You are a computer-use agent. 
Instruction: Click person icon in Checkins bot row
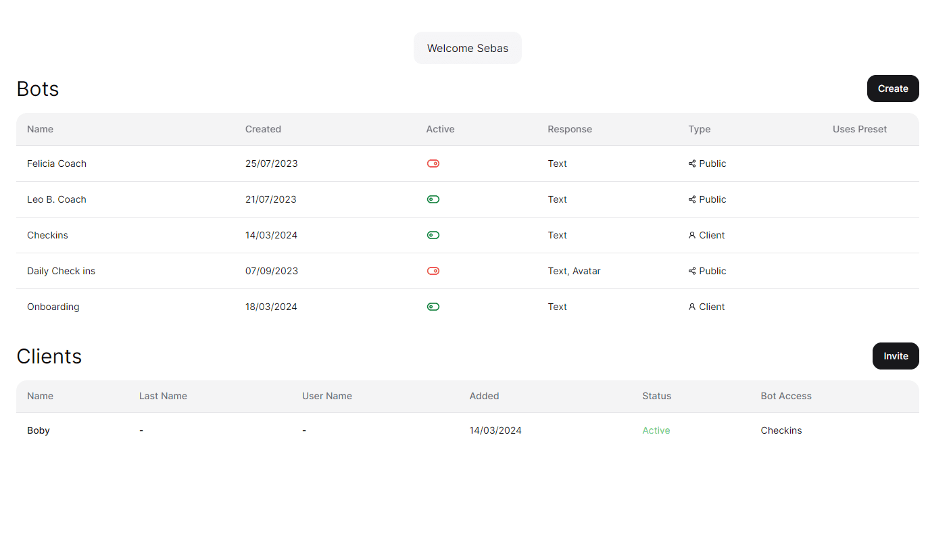(x=692, y=235)
